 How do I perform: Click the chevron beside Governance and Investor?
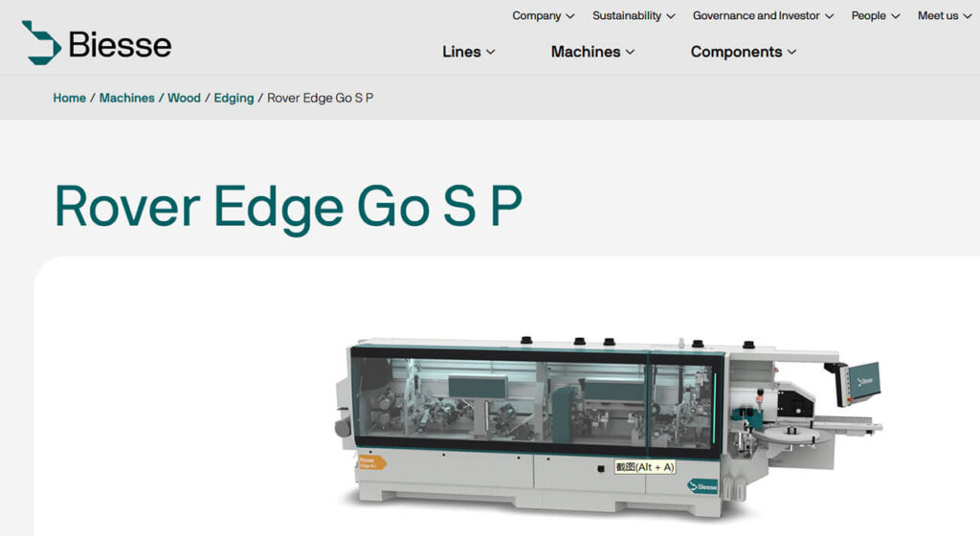tap(830, 16)
